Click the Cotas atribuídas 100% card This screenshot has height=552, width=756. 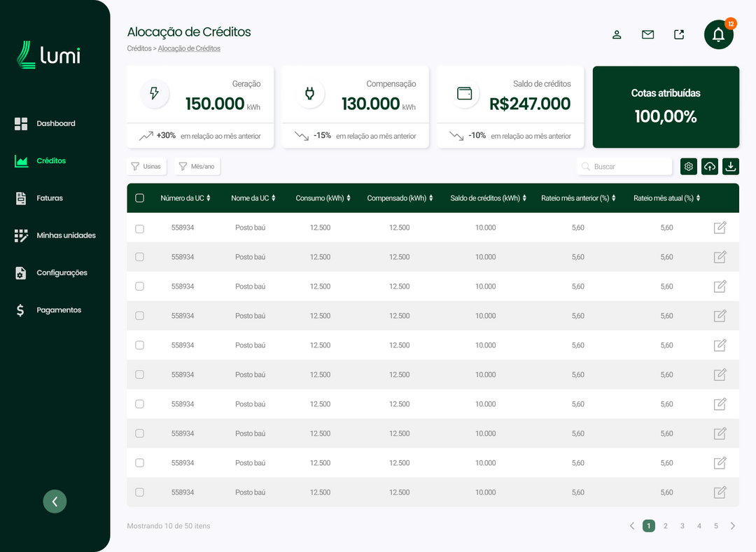(x=666, y=107)
